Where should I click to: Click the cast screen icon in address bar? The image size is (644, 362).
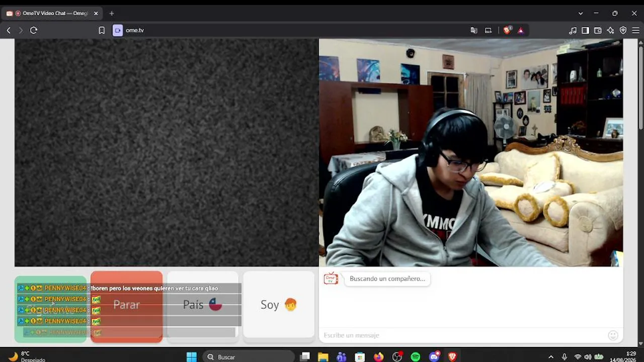[488, 30]
